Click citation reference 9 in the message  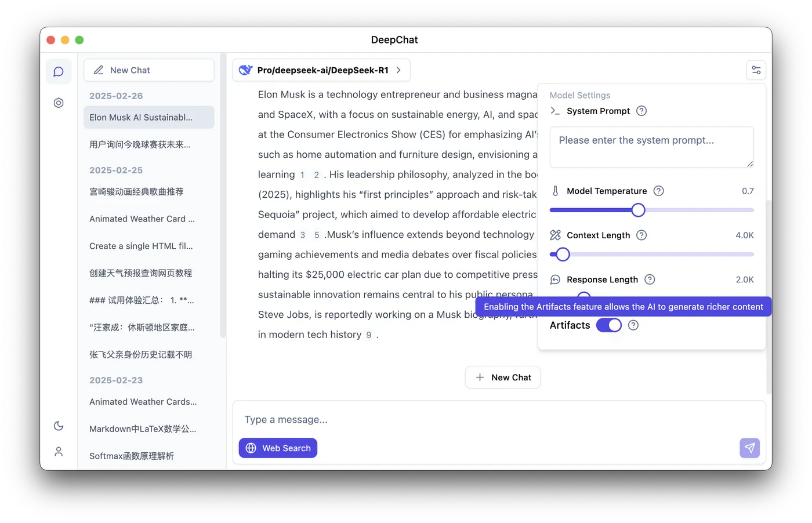click(369, 335)
